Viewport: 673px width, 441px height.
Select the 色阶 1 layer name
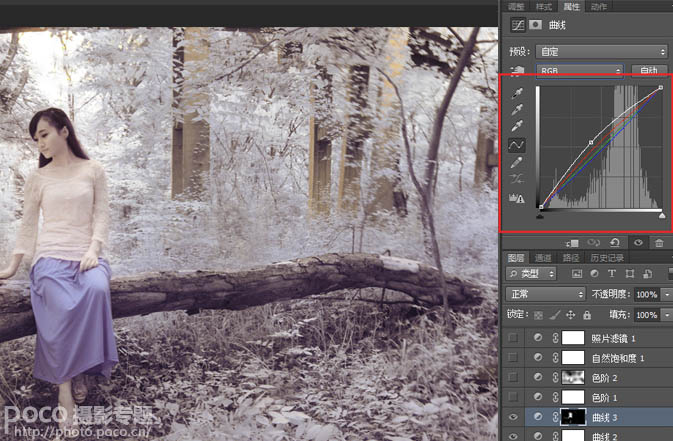click(x=604, y=398)
